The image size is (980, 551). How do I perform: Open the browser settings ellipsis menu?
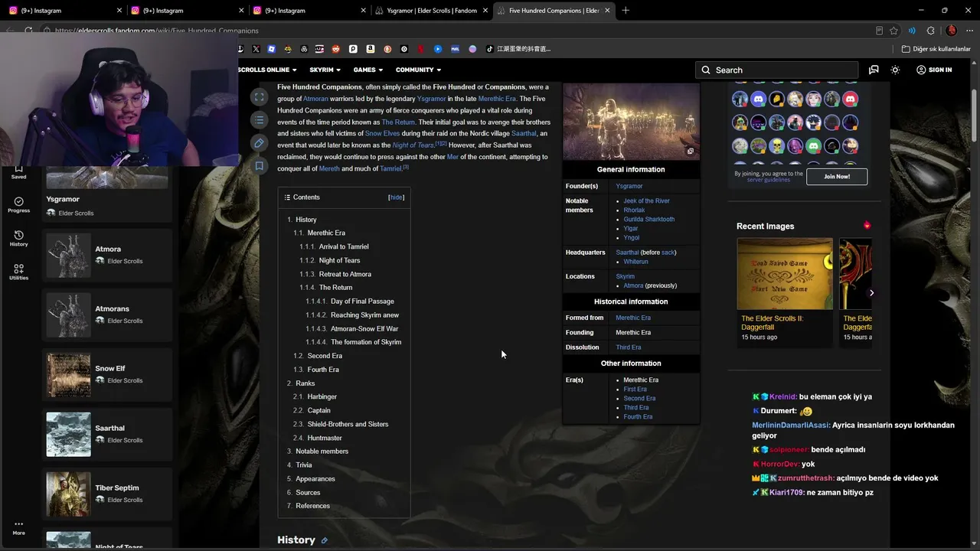point(969,31)
